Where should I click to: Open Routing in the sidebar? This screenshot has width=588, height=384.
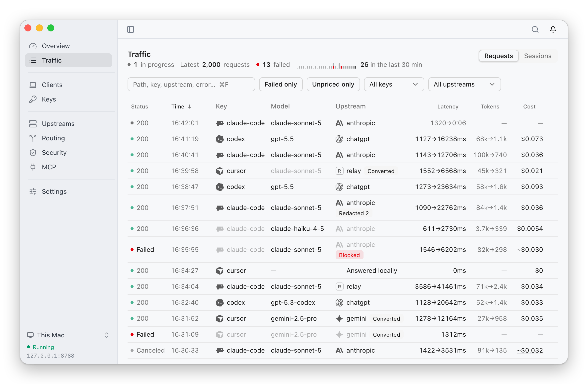tap(69, 138)
